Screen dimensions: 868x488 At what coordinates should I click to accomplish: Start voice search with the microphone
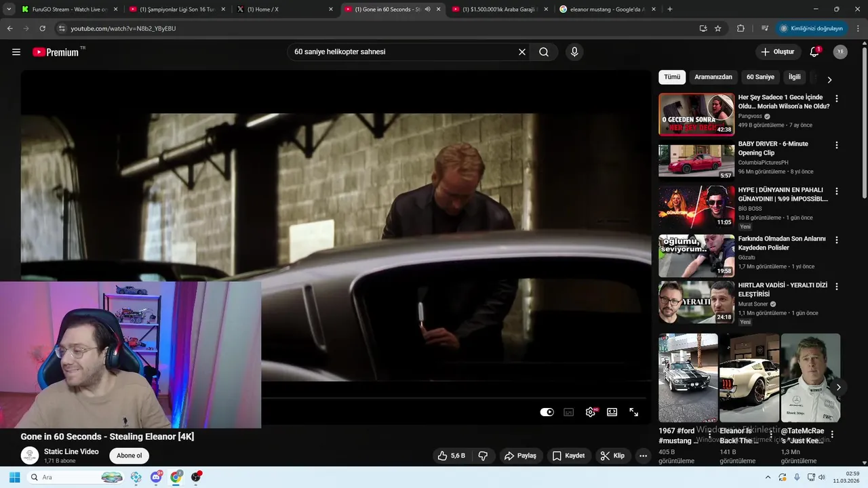pos(574,52)
